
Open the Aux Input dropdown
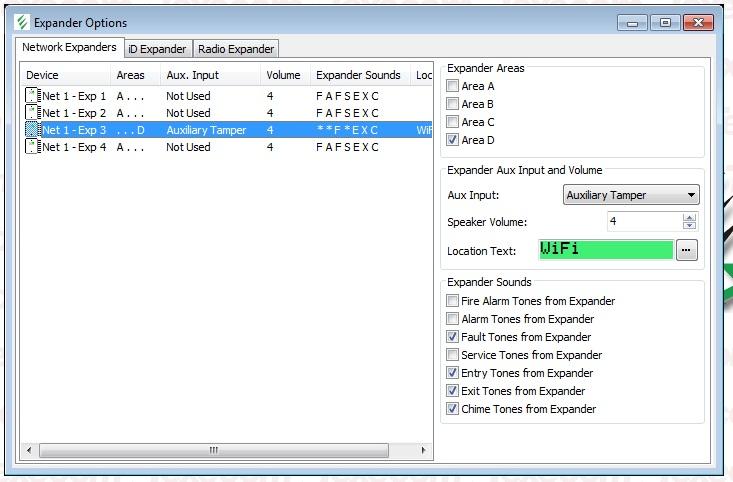631,194
